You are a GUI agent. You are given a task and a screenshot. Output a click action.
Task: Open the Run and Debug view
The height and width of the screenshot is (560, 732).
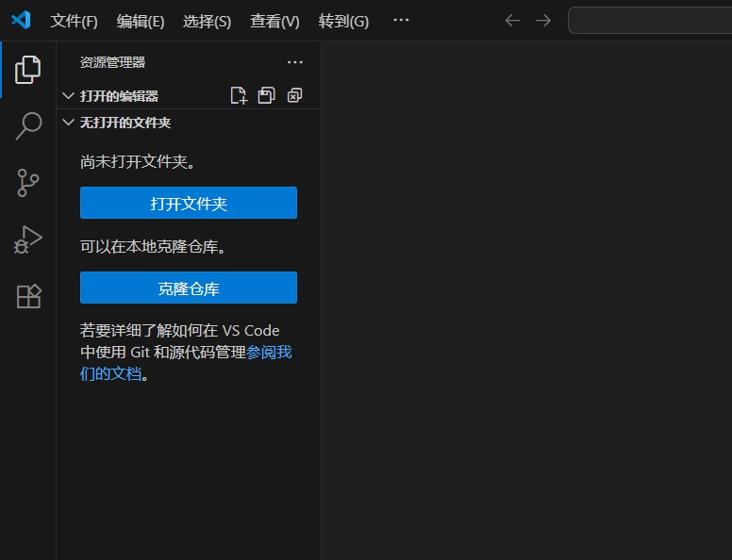click(x=28, y=239)
